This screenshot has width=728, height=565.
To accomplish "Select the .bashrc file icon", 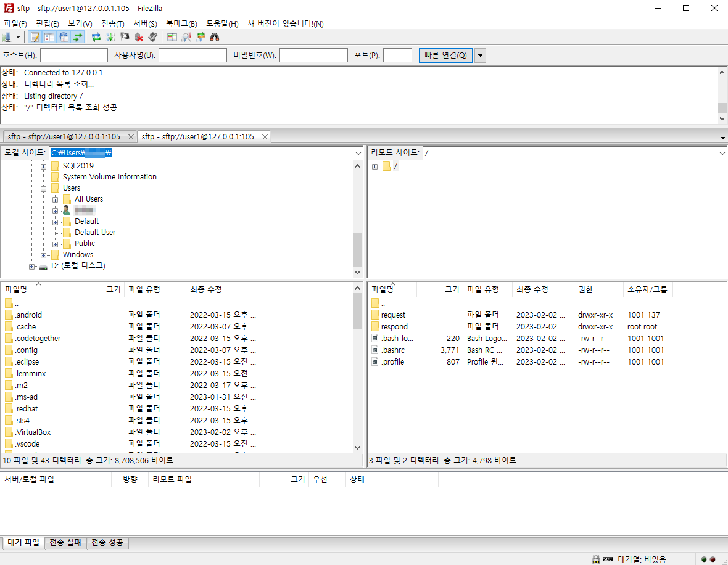I will (x=375, y=350).
